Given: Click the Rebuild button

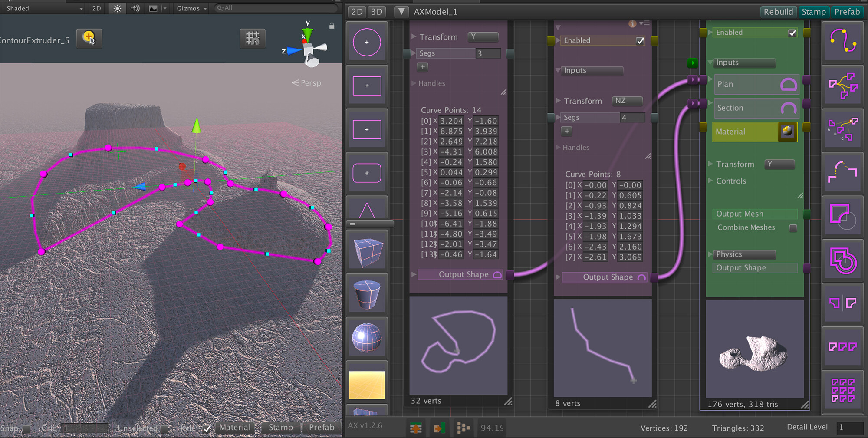Looking at the screenshot, I should pyautogui.click(x=778, y=12).
